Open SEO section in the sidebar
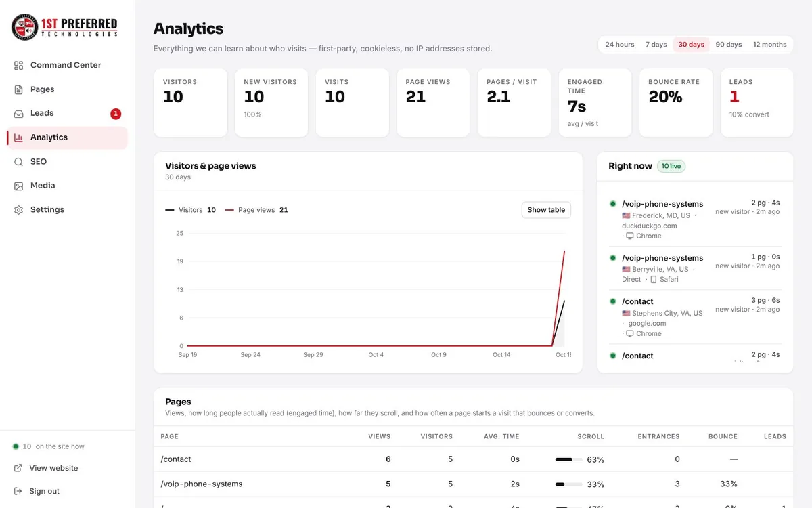Viewport: 812px width, 508px height. coord(67,162)
